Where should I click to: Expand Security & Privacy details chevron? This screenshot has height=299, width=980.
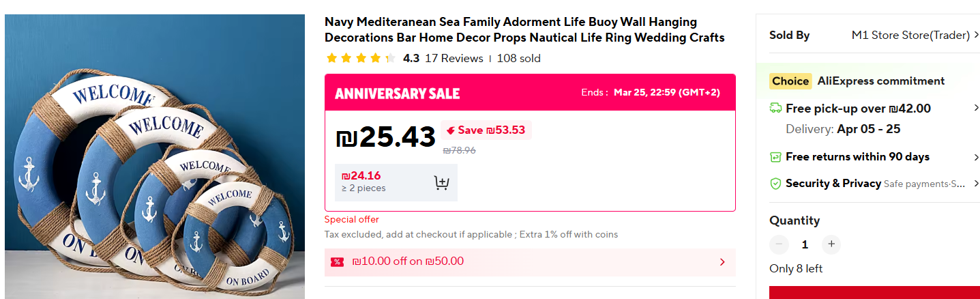tap(977, 184)
